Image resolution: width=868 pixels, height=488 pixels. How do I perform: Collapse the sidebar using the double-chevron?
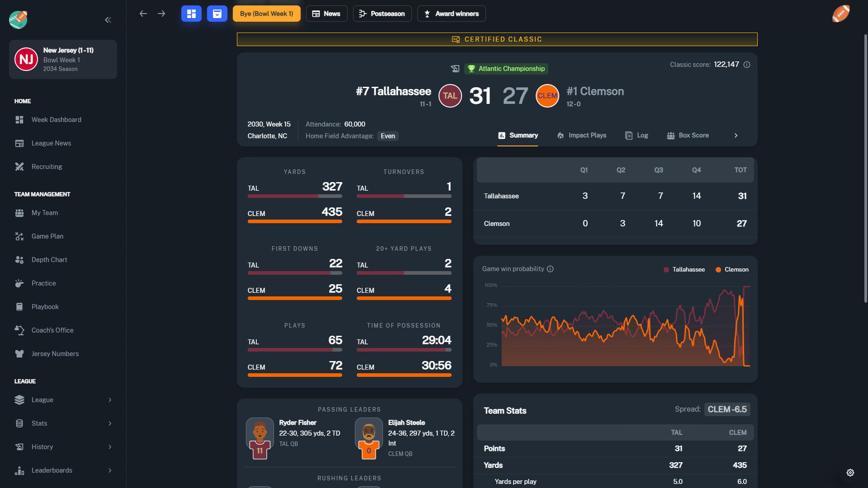coord(108,20)
